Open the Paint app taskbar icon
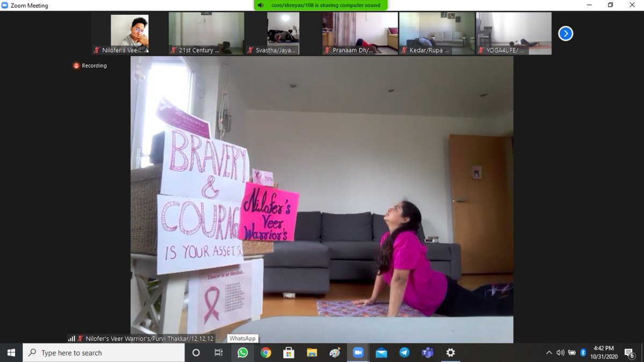The height and width of the screenshot is (362, 644). (x=335, y=353)
